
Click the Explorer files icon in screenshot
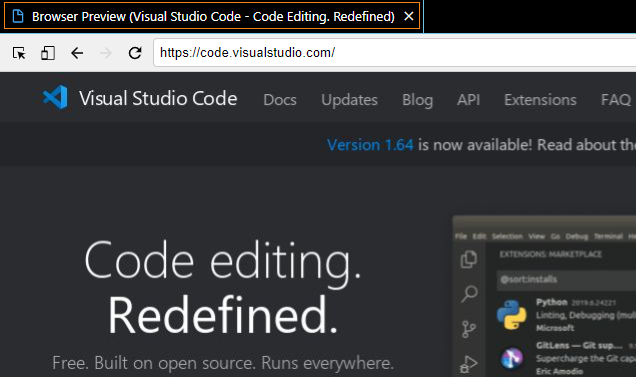469,259
